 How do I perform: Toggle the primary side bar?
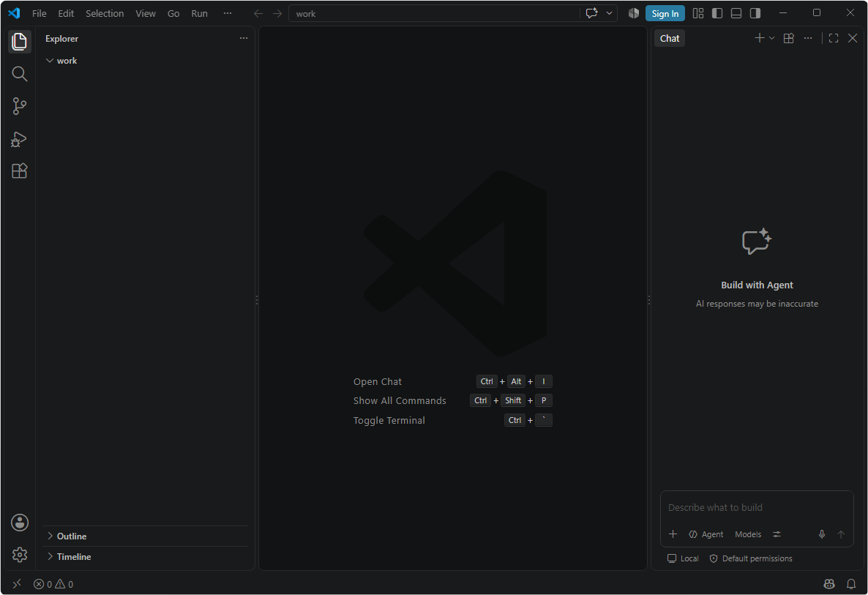(717, 13)
